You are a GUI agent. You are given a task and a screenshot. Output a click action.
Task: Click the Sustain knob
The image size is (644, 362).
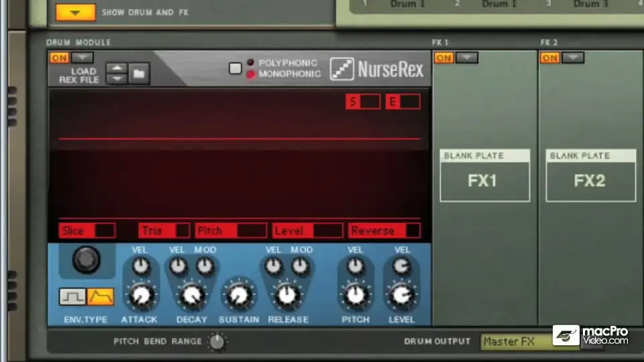coord(239,296)
